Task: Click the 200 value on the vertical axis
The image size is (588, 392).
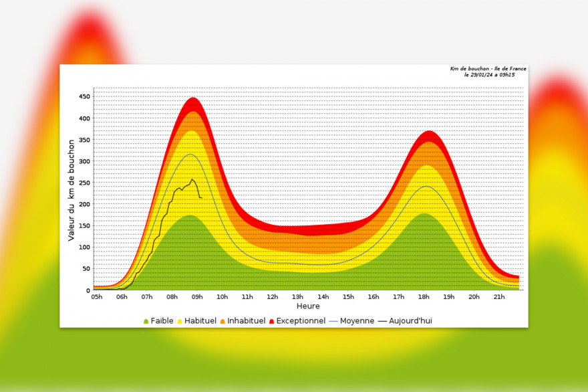Action: (x=84, y=204)
